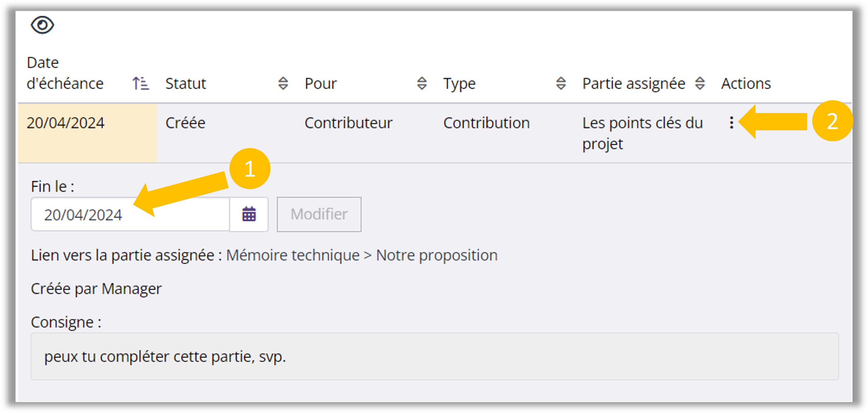
Task: Click sort arrows next to Partie assignée
Action: pos(700,83)
